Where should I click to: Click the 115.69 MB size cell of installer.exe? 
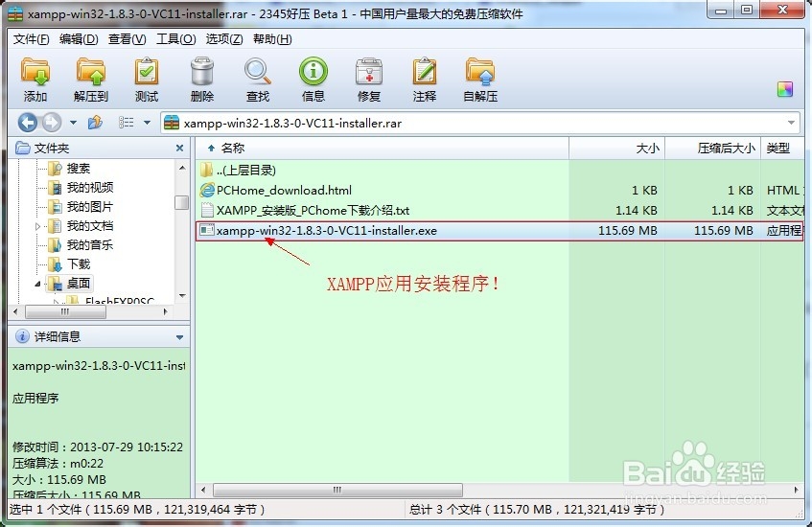[x=628, y=230]
